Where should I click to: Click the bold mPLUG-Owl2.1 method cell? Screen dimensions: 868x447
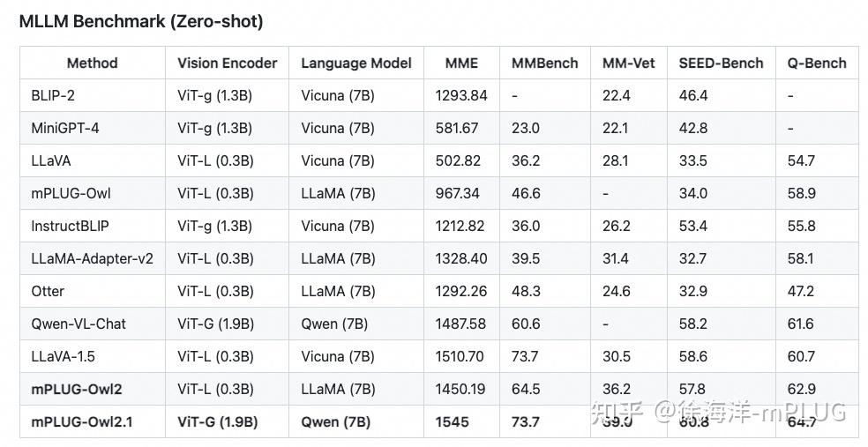(x=83, y=421)
